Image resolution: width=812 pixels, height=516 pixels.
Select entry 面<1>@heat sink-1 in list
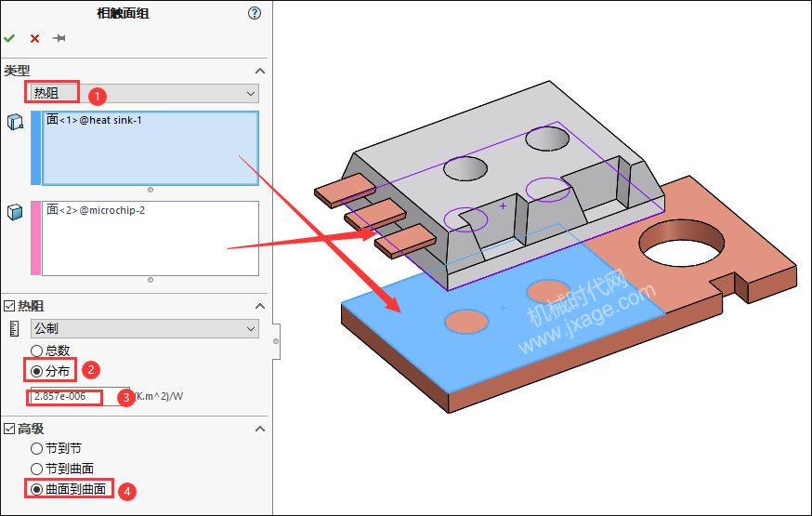coord(94,120)
